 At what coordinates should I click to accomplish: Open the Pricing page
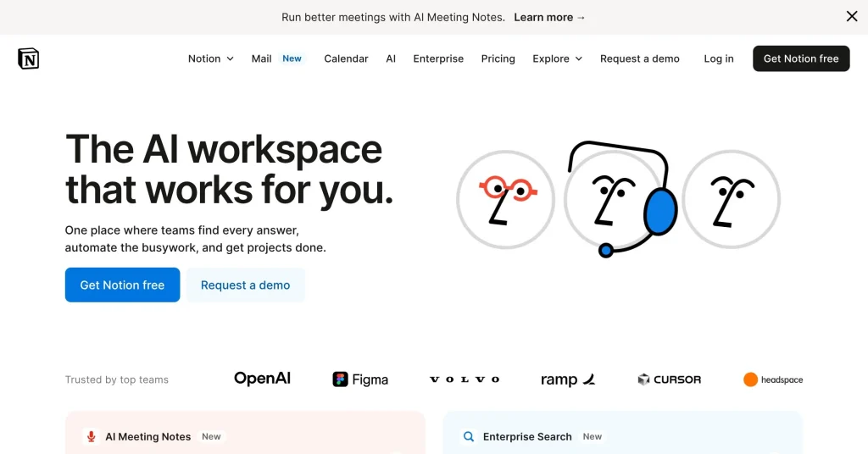click(498, 58)
